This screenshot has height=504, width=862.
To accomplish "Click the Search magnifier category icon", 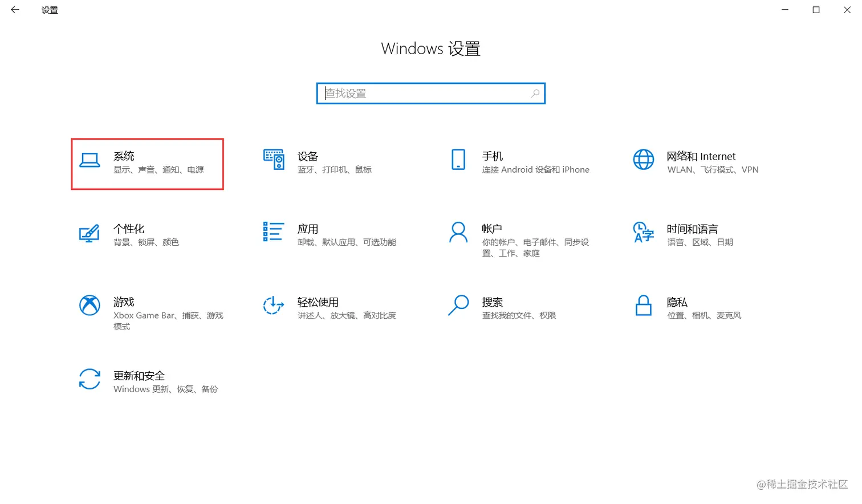I will pyautogui.click(x=458, y=305).
